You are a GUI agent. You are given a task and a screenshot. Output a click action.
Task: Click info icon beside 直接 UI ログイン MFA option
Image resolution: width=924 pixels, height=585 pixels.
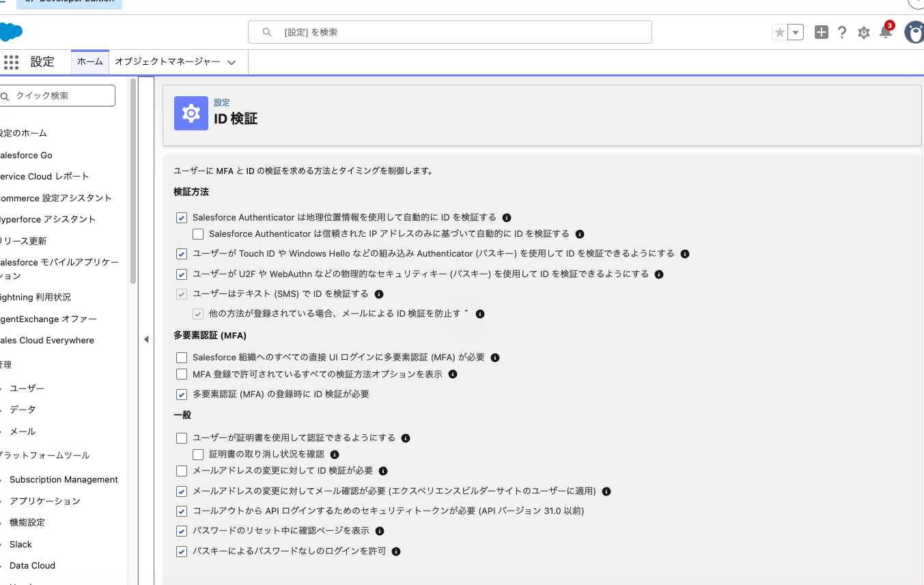pyautogui.click(x=495, y=358)
